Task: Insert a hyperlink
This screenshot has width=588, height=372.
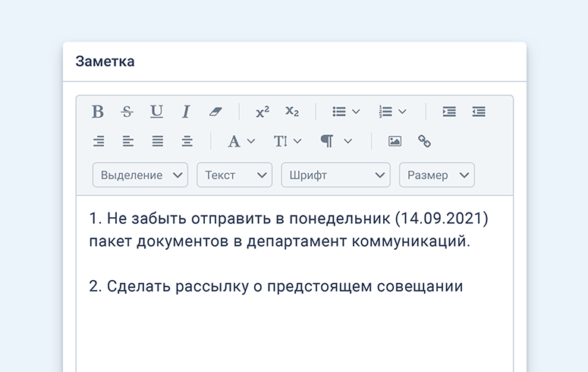Action: [425, 141]
